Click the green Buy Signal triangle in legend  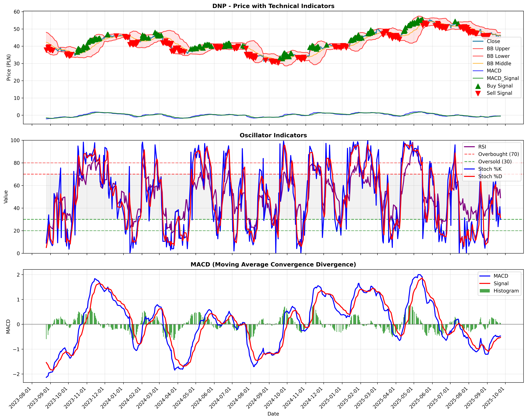coord(478,86)
